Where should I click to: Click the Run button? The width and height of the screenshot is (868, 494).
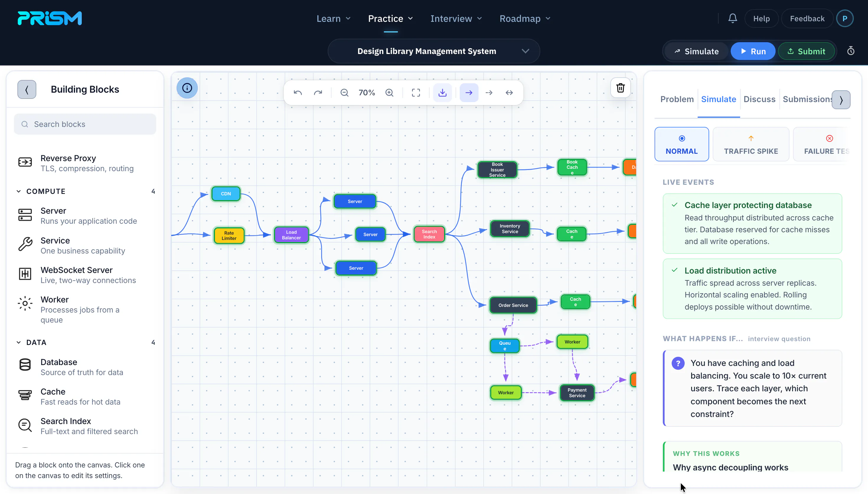point(753,51)
